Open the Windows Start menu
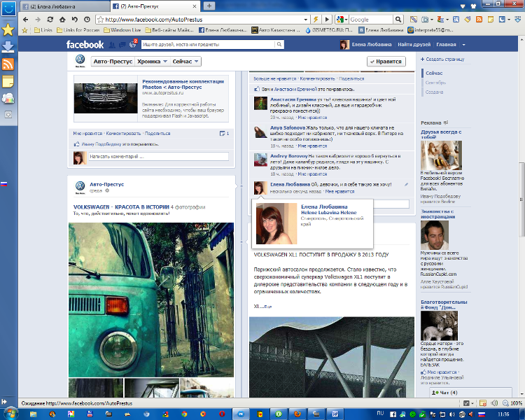Screen dimensions: 525x420 [x=12, y=413]
